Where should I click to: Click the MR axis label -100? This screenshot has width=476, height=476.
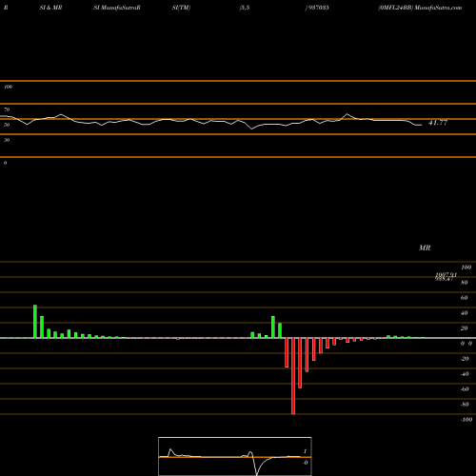point(466,420)
